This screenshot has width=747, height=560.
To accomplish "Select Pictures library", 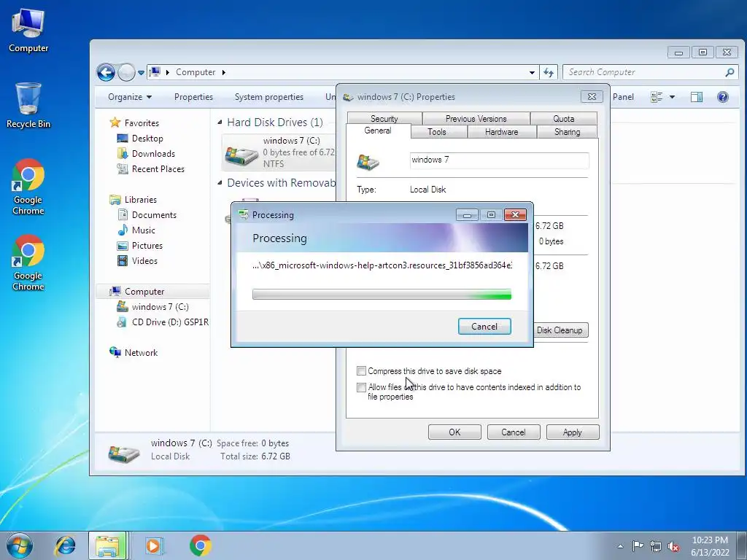I will 147,246.
